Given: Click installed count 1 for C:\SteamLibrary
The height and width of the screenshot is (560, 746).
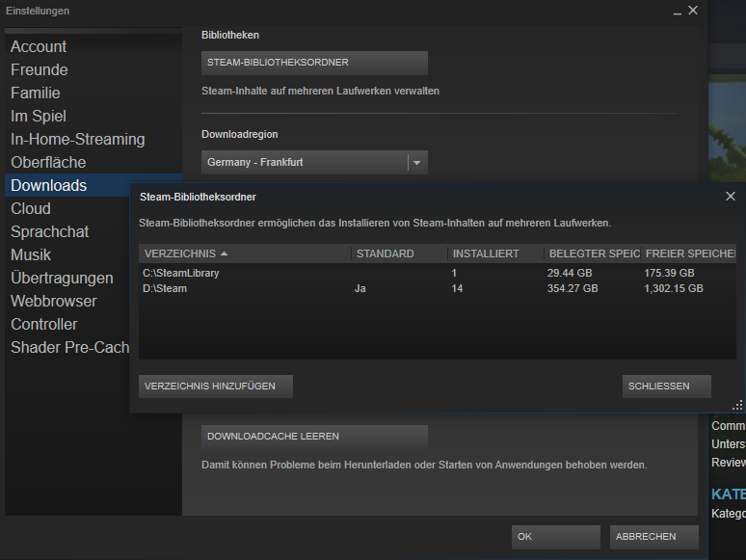Looking at the screenshot, I should point(454,273).
